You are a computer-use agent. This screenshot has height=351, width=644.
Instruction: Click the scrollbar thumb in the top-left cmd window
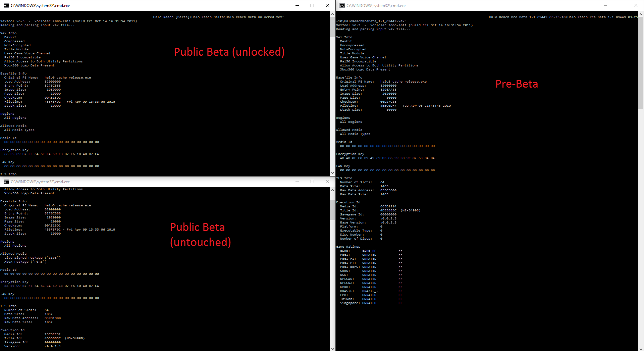click(x=332, y=27)
